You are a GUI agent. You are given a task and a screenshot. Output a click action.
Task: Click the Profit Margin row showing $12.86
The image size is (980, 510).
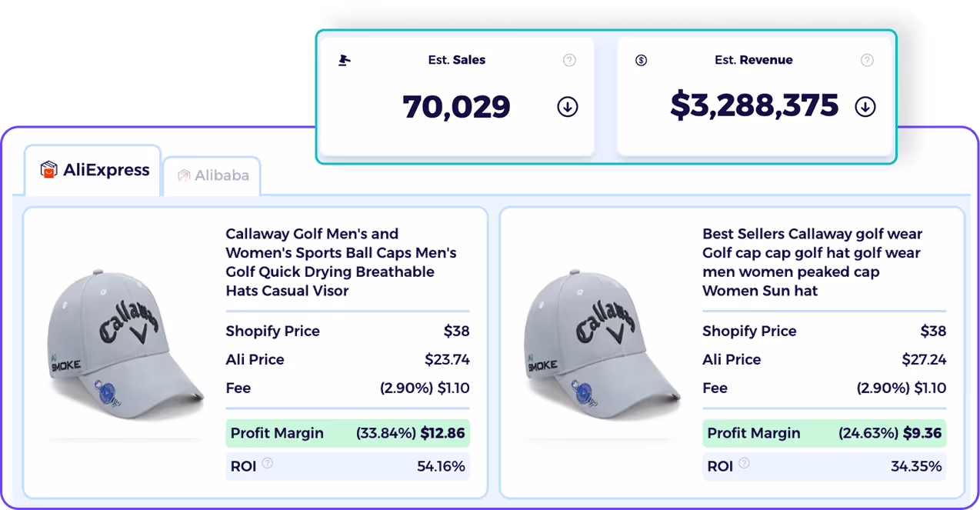(x=348, y=433)
